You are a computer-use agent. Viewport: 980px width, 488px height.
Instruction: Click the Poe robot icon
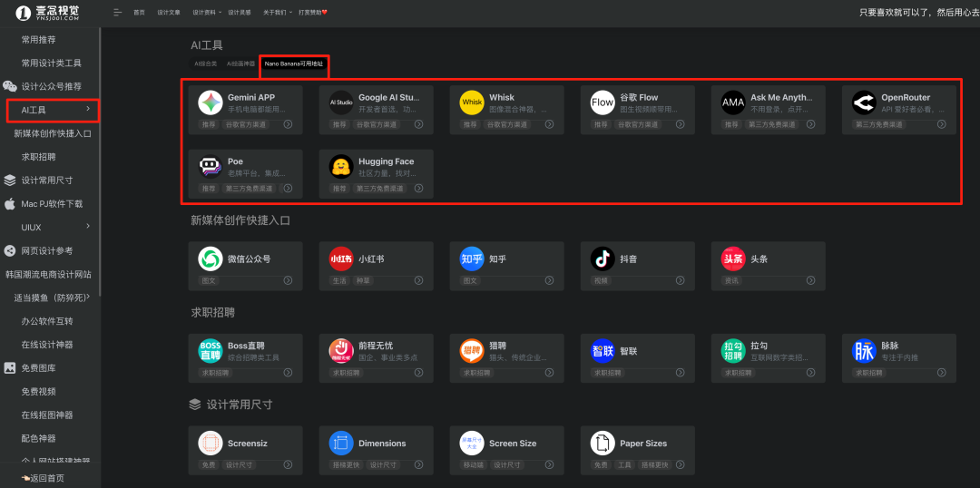pyautogui.click(x=211, y=167)
